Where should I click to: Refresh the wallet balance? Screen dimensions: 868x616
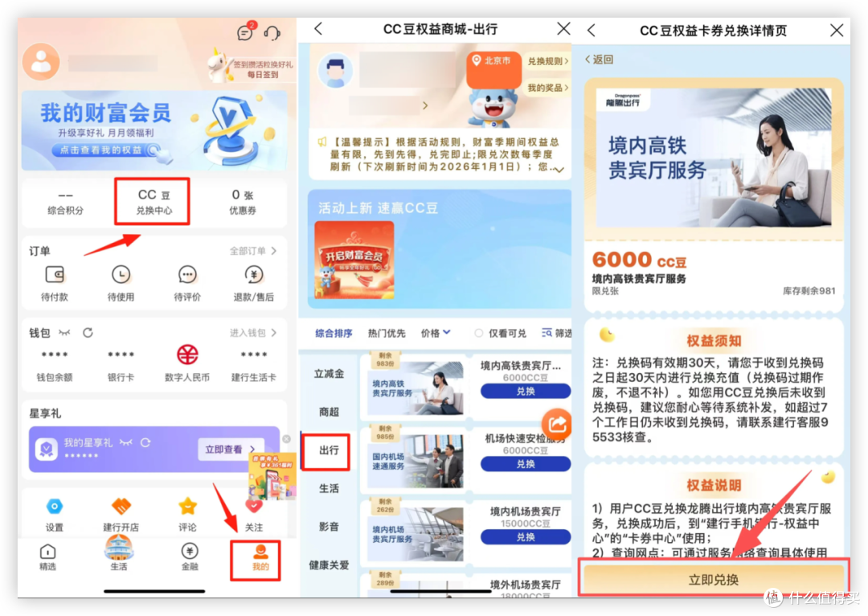tap(88, 332)
